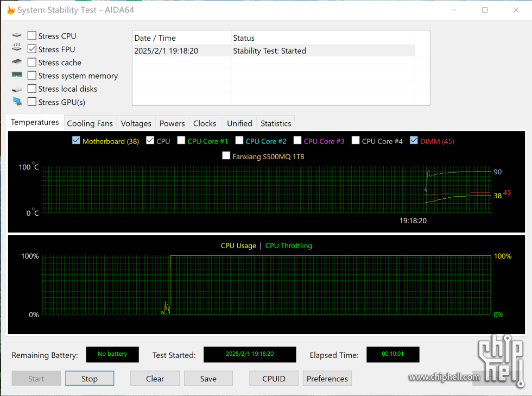The width and height of the screenshot is (532, 396).
Task: Show CPU Core #3 temperature line
Action: (297, 140)
